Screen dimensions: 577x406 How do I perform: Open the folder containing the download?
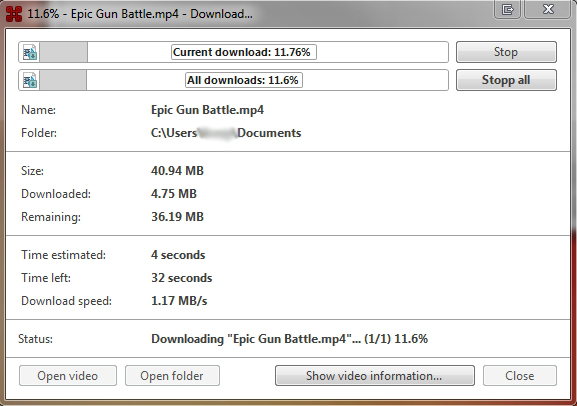(x=172, y=375)
